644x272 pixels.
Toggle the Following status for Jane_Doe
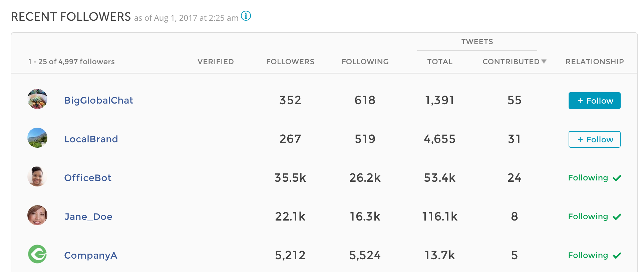(x=595, y=217)
